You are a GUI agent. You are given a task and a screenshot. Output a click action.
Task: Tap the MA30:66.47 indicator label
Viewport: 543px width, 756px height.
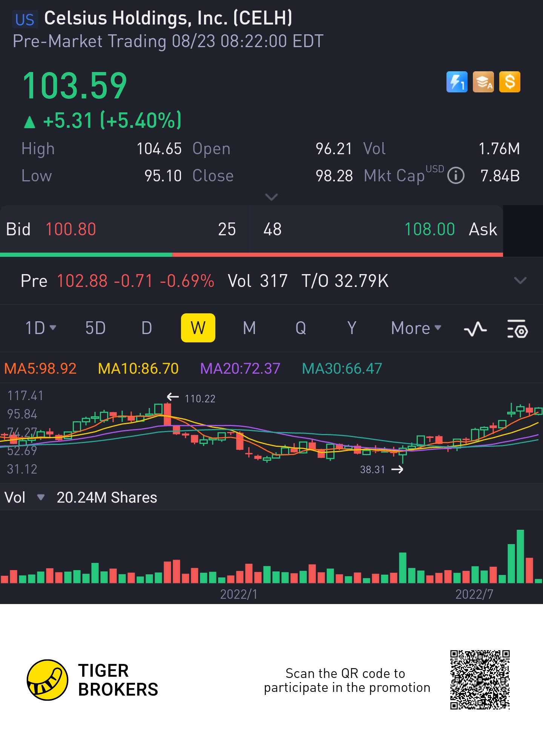(342, 368)
